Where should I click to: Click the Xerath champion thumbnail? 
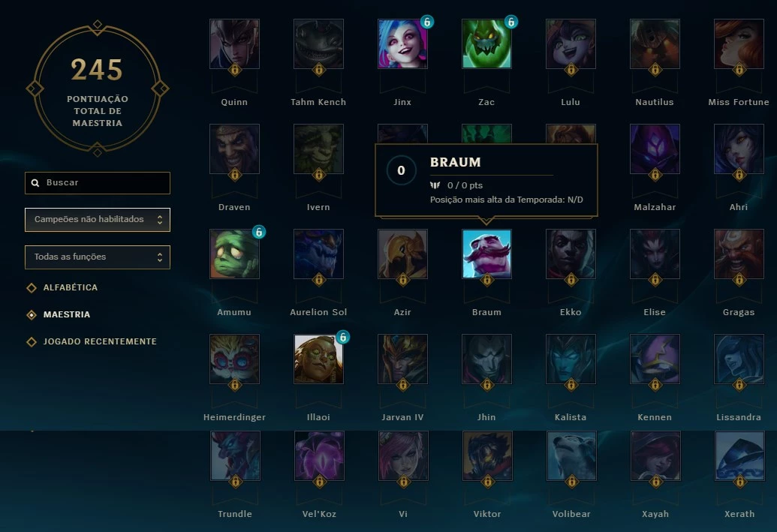coord(739,455)
